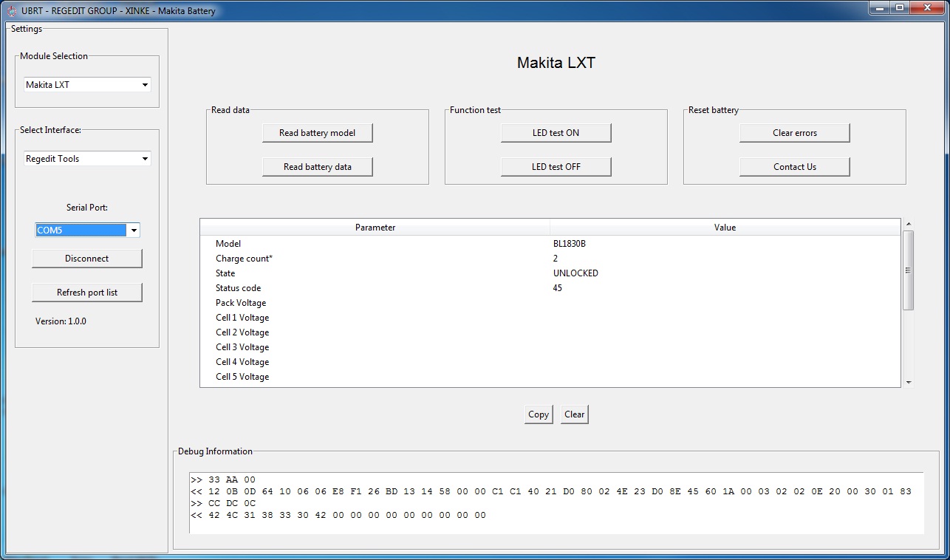The height and width of the screenshot is (560, 950).
Task: Open the Serial Port COM5 dropdown
Action: [134, 231]
